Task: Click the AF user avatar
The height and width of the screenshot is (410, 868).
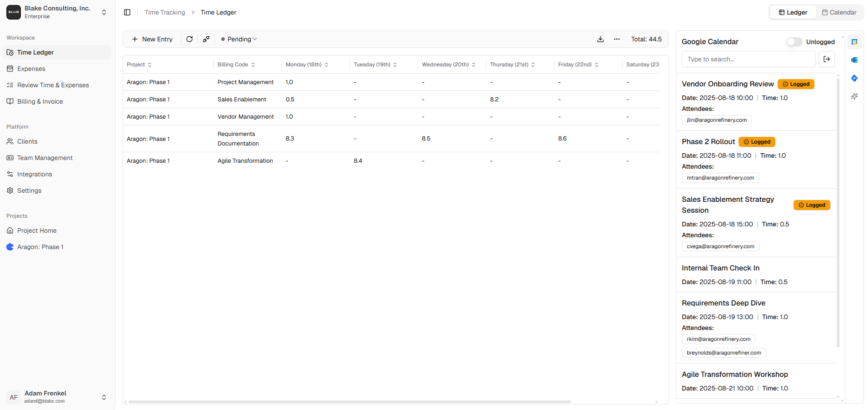Action: (14, 397)
